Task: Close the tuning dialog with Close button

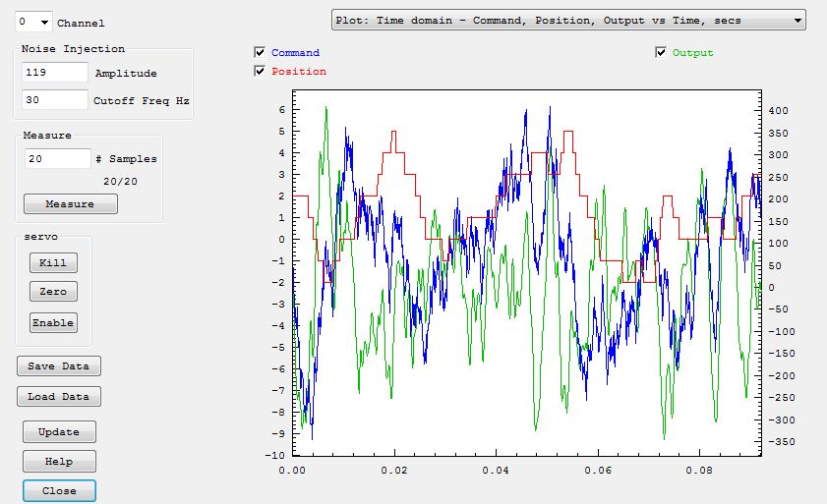Action: click(59, 490)
